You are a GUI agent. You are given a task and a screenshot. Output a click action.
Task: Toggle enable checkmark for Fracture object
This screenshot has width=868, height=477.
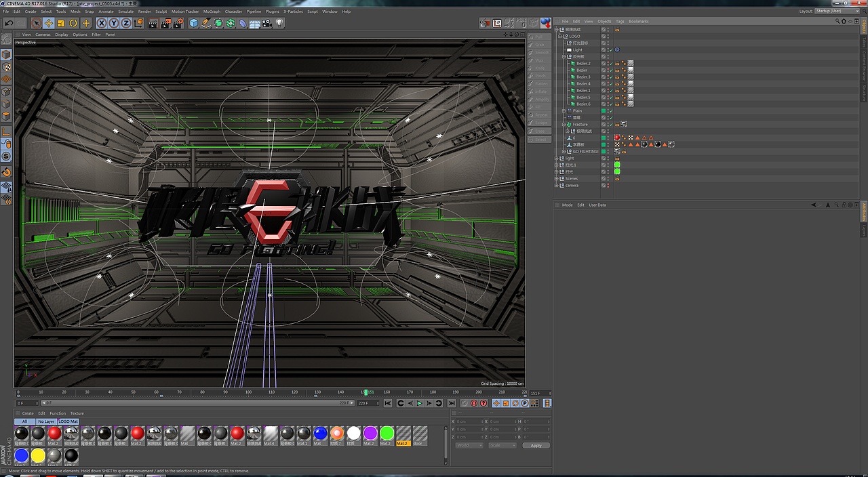click(610, 124)
